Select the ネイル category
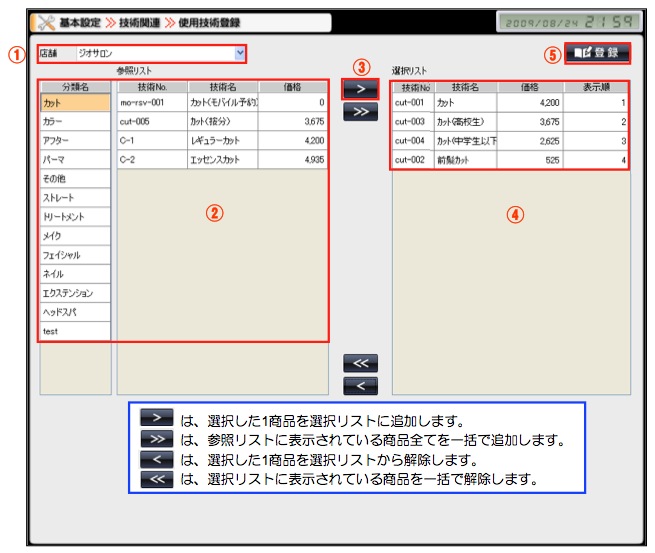This screenshot has width=655, height=553. pos(74,273)
